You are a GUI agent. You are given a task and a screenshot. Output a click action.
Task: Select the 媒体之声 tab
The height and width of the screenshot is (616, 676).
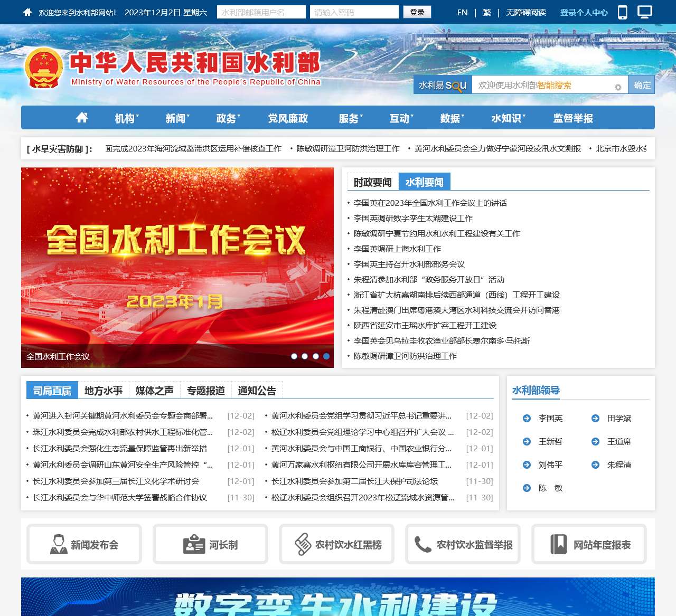pos(155,390)
